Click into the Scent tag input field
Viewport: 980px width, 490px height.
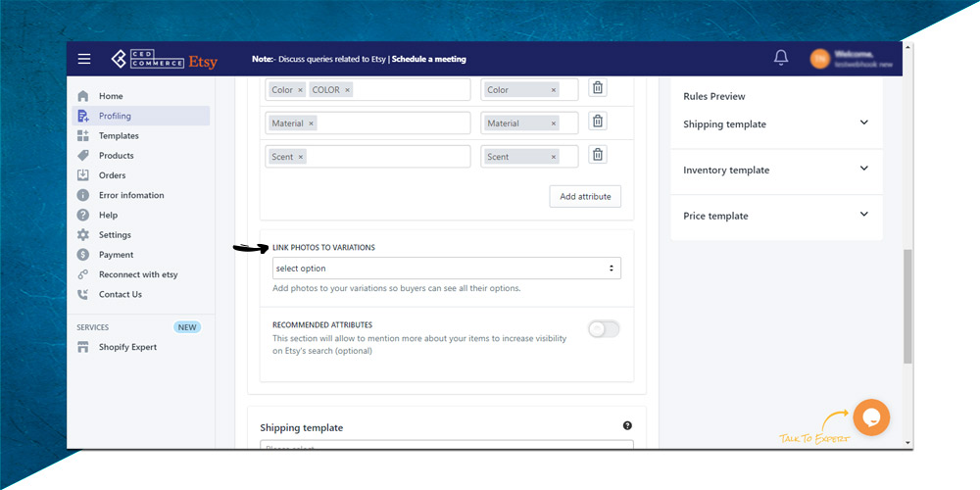coord(368,156)
